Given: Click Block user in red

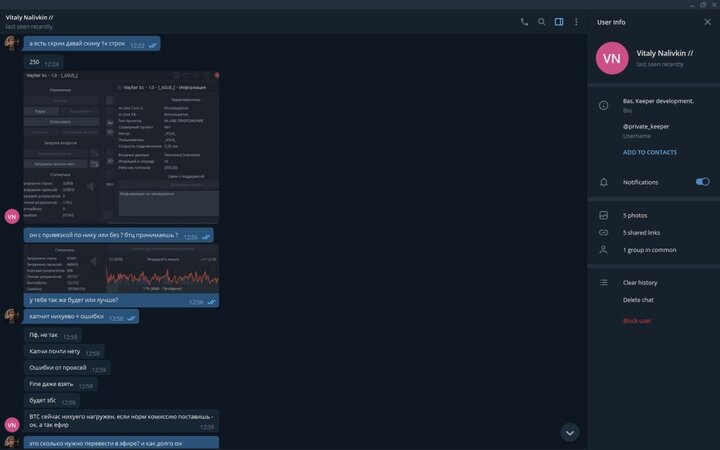Looking at the screenshot, I should click(x=637, y=320).
